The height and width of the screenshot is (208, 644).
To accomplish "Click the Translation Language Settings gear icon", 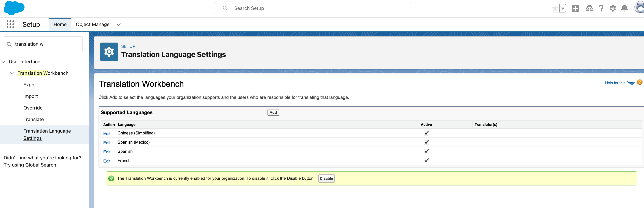I will pyautogui.click(x=109, y=52).
